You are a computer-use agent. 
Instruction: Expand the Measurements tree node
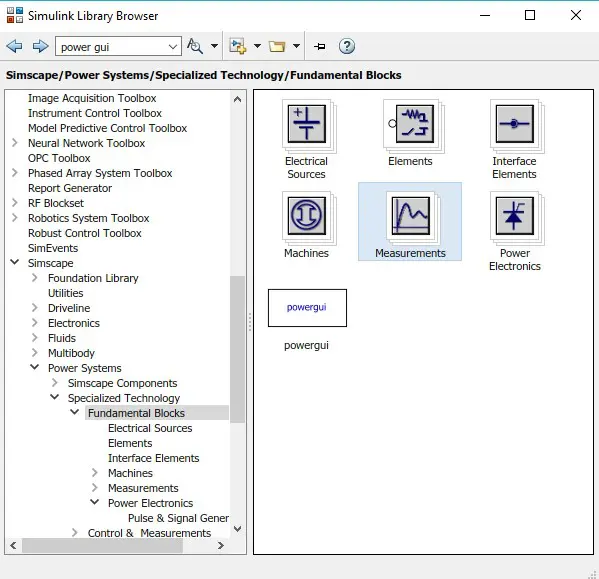tap(95, 488)
